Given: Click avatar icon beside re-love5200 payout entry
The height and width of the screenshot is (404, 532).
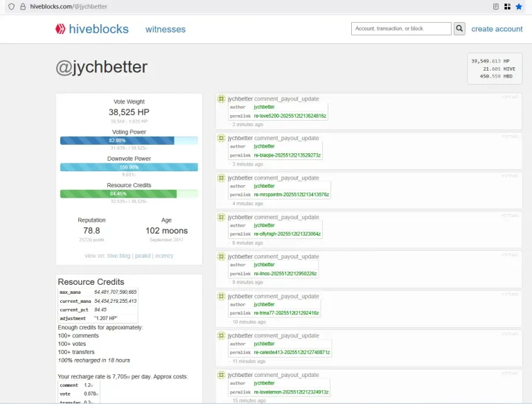Looking at the screenshot, I should click(221, 99).
